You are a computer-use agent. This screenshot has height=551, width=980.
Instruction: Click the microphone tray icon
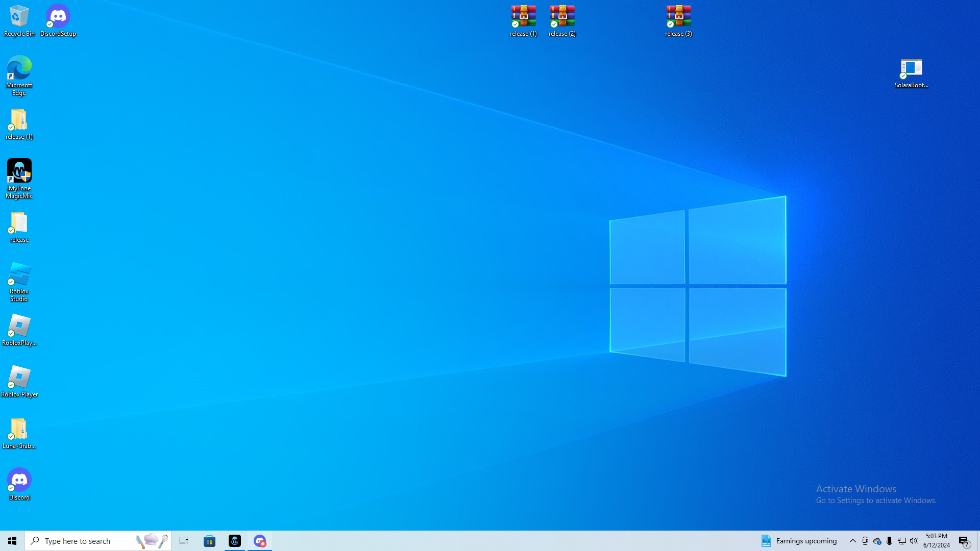889,541
